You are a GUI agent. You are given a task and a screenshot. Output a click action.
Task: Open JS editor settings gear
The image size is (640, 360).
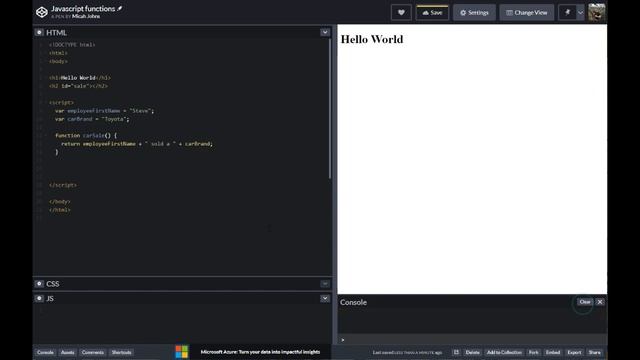[x=39, y=298]
